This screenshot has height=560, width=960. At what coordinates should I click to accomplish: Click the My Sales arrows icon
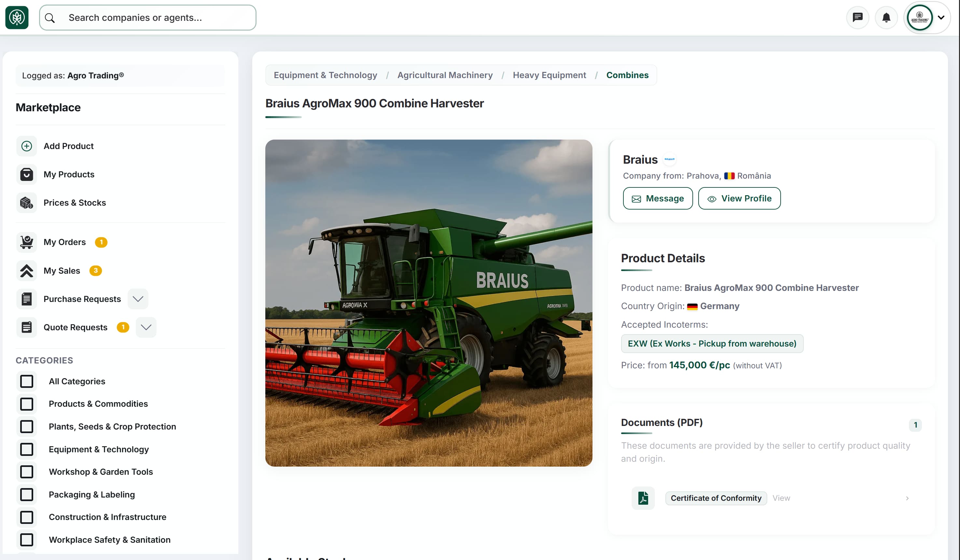tap(27, 271)
